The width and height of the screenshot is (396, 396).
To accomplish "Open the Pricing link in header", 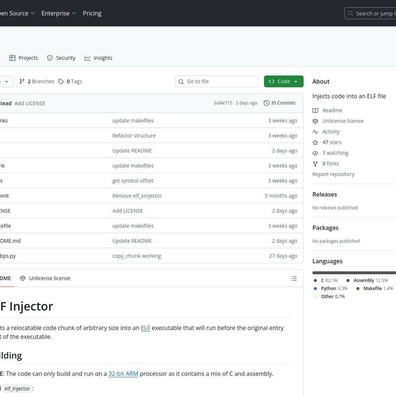I will [92, 13].
